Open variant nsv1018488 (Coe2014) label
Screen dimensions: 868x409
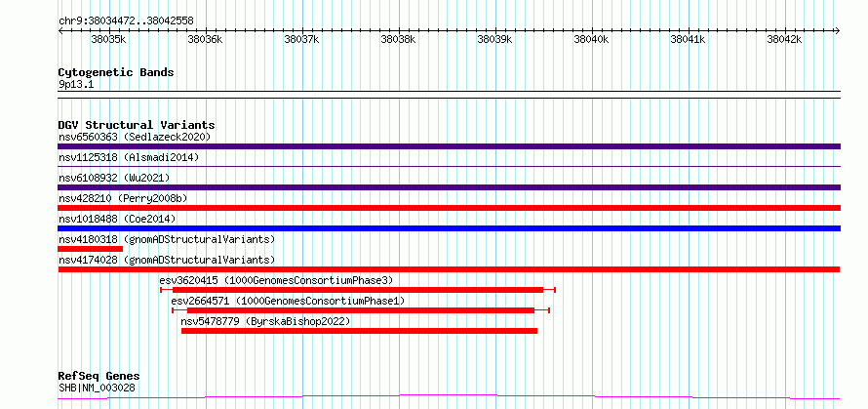point(117,219)
